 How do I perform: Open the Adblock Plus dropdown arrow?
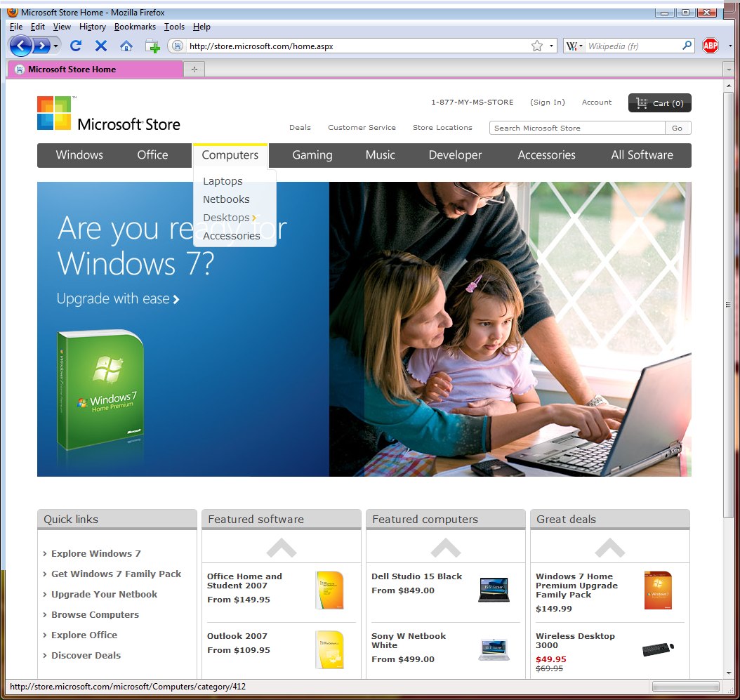point(730,46)
